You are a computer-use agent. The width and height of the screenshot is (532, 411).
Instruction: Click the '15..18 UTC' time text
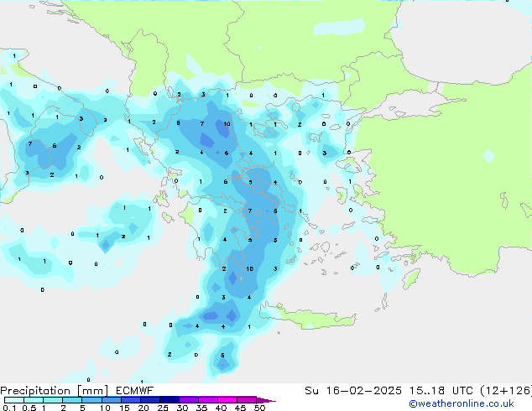(x=441, y=391)
